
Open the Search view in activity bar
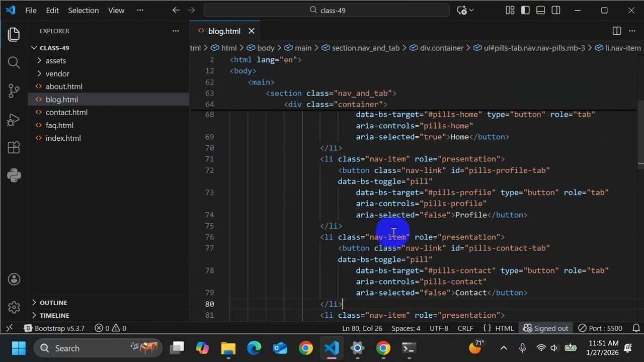[14, 62]
